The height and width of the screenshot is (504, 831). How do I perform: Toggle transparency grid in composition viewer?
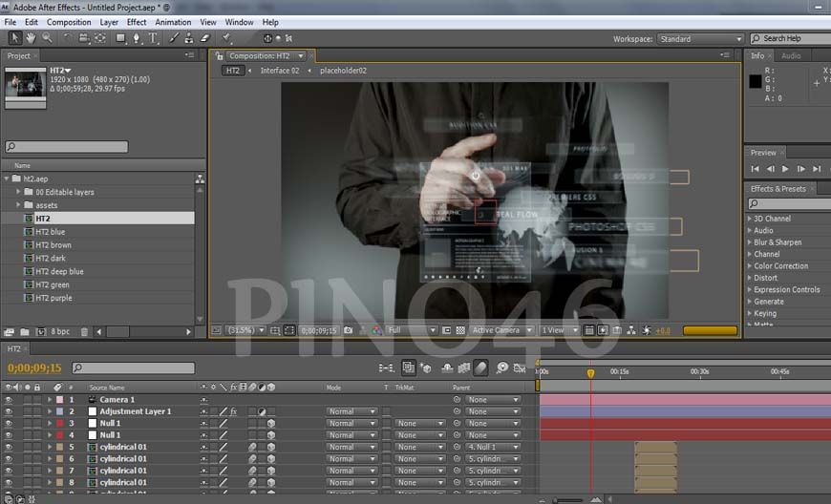point(460,330)
